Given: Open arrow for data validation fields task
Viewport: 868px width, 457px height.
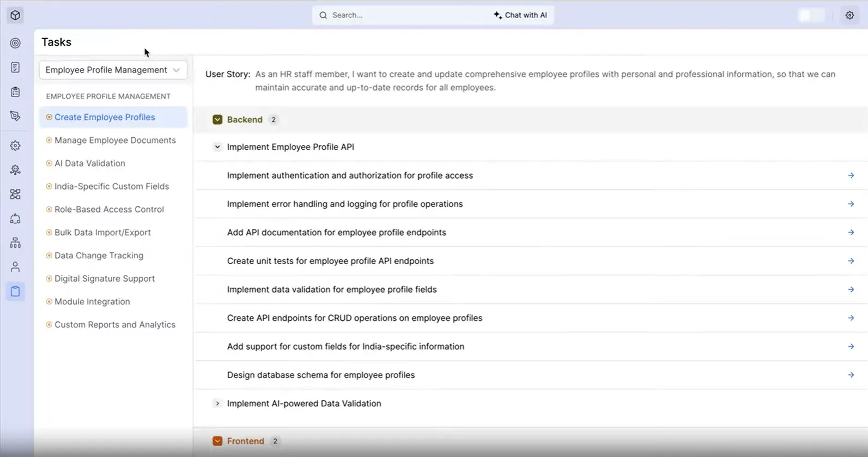Looking at the screenshot, I should [x=851, y=289].
